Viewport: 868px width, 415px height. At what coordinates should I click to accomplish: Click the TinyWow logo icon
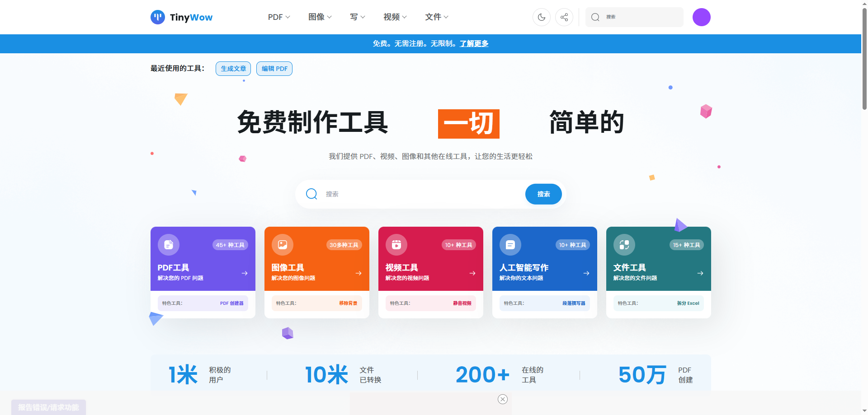tap(158, 17)
